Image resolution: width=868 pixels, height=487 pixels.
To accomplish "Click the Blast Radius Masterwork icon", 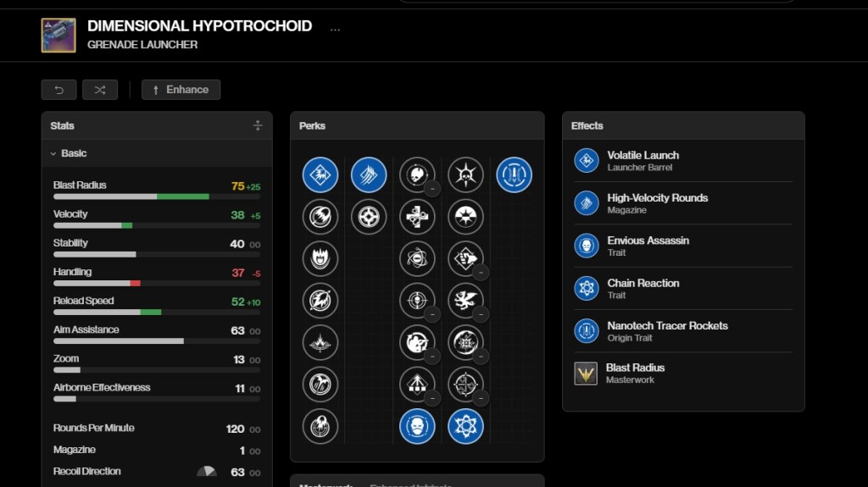I will click(586, 374).
